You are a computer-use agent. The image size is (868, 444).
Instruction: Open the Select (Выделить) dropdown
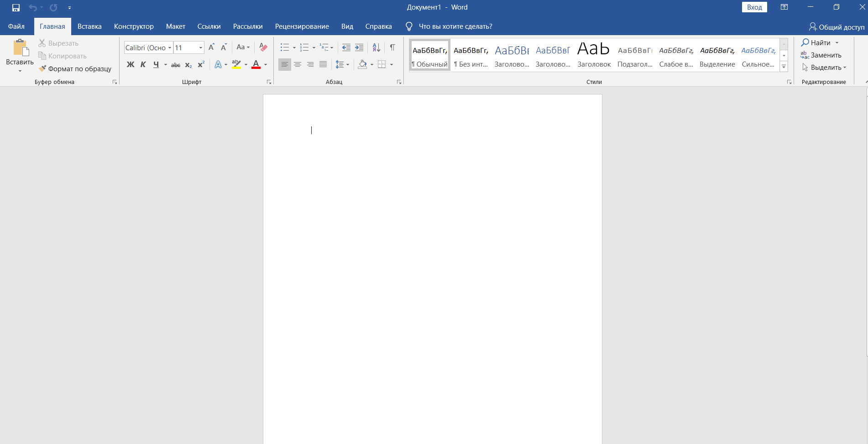(824, 67)
